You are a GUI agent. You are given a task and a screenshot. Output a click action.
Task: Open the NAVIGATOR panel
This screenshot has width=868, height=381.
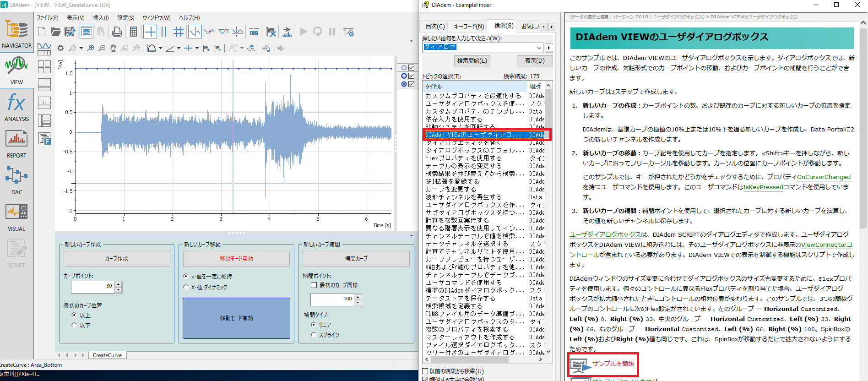16,34
